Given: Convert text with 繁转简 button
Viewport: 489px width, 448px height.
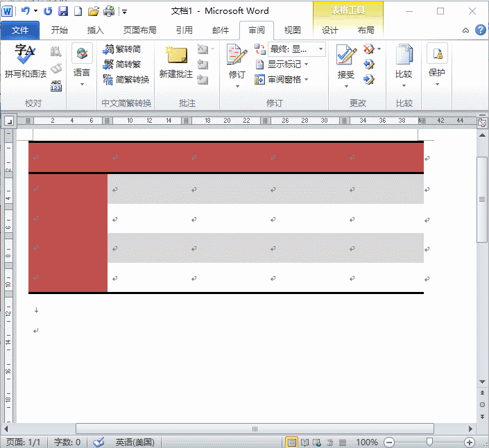Looking at the screenshot, I should 122,49.
